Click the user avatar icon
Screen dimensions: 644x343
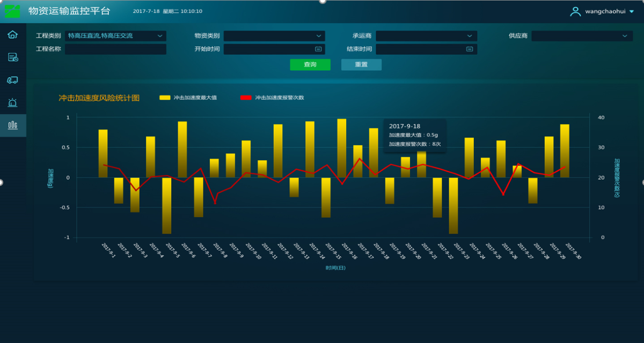point(575,11)
